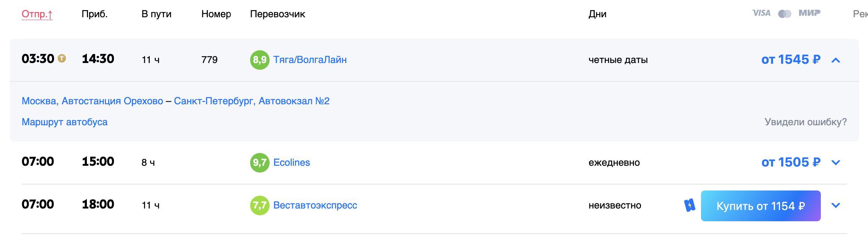Collapse the 03:30 trip details chevron
Viewport: 868px width, 243px height.
(836, 60)
